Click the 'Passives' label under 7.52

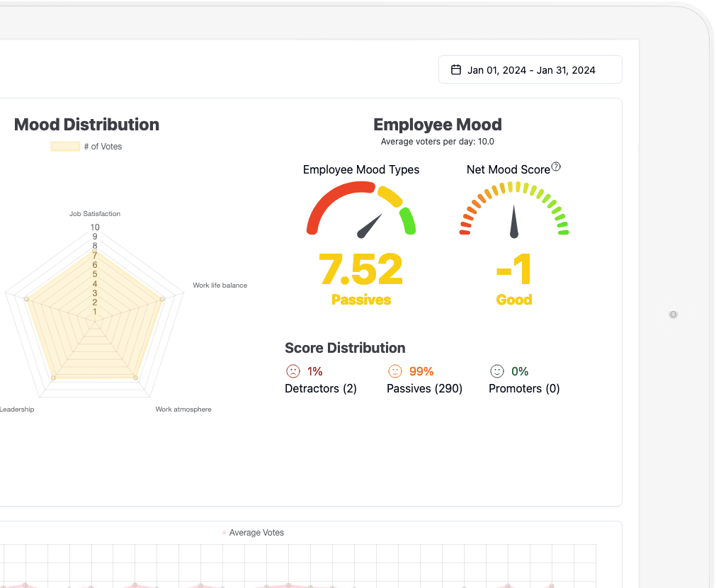[361, 300]
